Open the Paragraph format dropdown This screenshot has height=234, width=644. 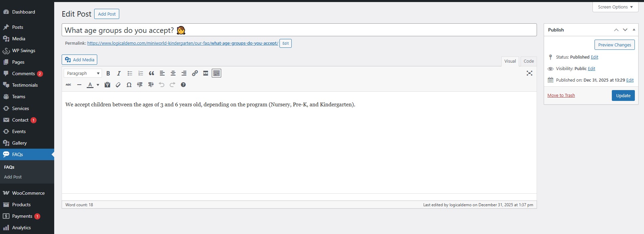83,73
